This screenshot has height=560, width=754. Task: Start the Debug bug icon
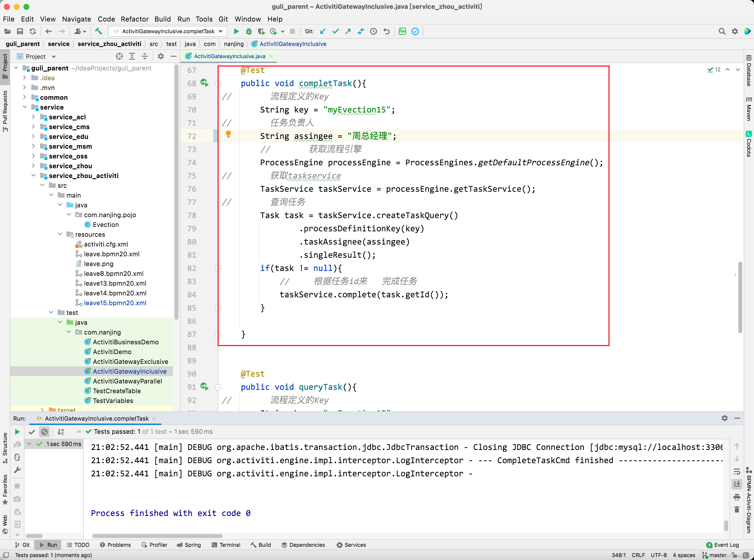pos(249,32)
